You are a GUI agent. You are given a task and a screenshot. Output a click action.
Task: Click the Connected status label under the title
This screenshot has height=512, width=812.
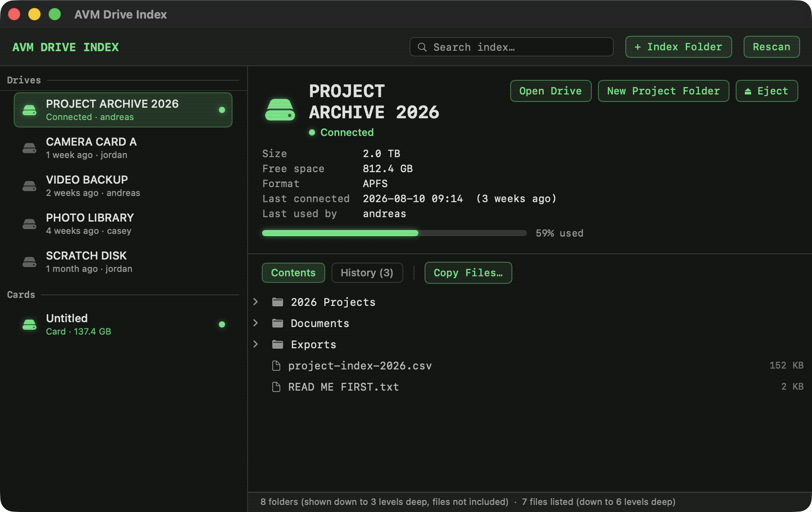tap(347, 132)
